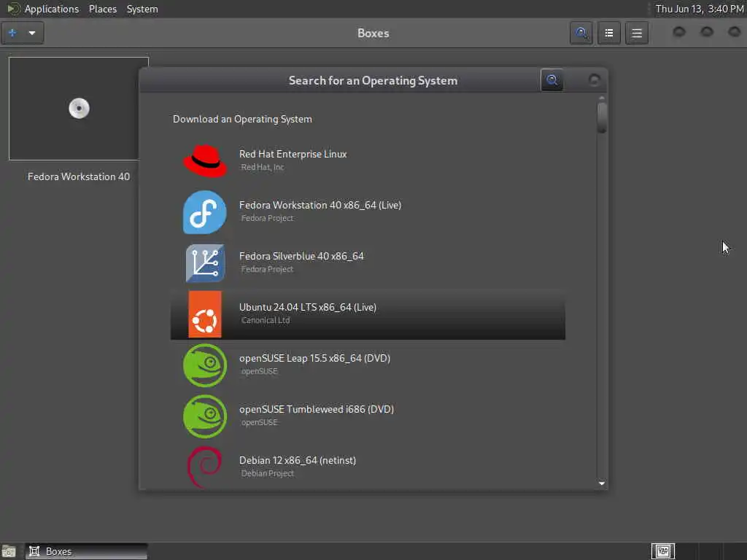The image size is (747, 560).
Task: Click the workspace switcher icon in bottom panel
Action: [663, 551]
